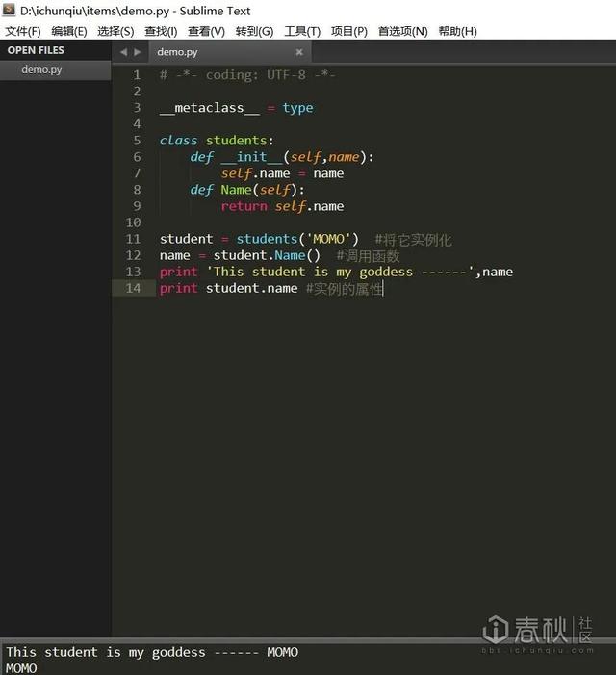The width and height of the screenshot is (616, 675).
Task: Click the Sublime Text title bar icon
Action: tap(9, 11)
